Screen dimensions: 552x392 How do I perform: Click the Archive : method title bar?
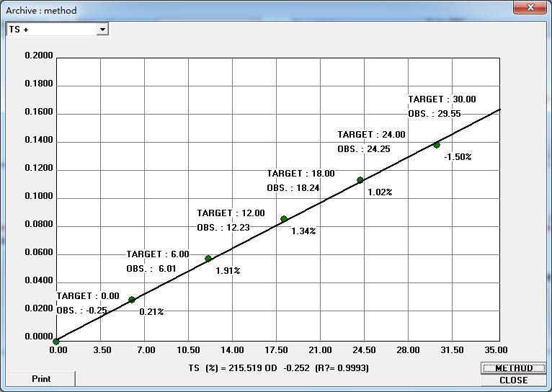coord(216,10)
